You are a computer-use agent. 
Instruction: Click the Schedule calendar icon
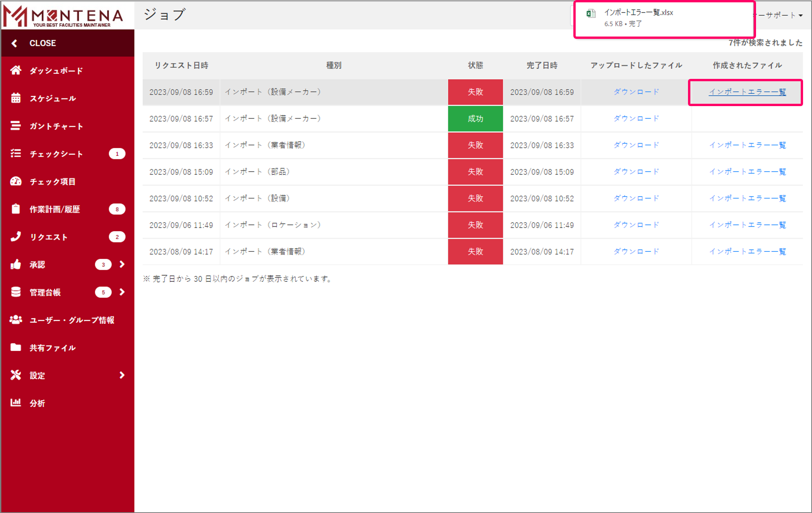16,98
